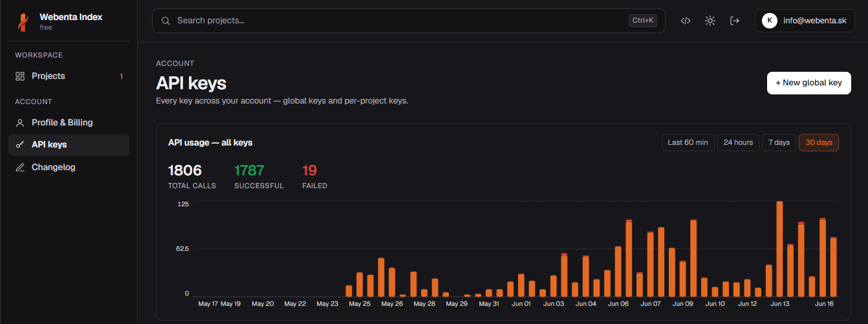This screenshot has width=868, height=324.
Task: Click the Changelog pencil icon
Action: (x=20, y=167)
